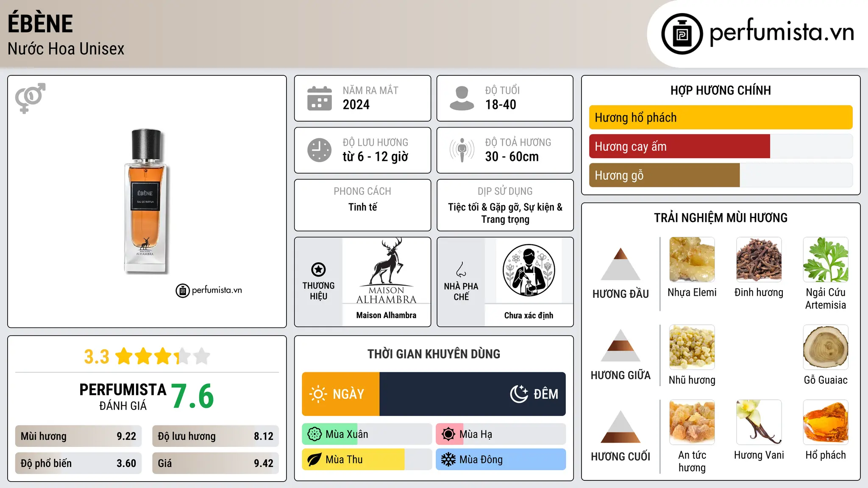The image size is (868, 488).
Task: Click the leaf icon for Mùa Thu
Action: (x=314, y=460)
